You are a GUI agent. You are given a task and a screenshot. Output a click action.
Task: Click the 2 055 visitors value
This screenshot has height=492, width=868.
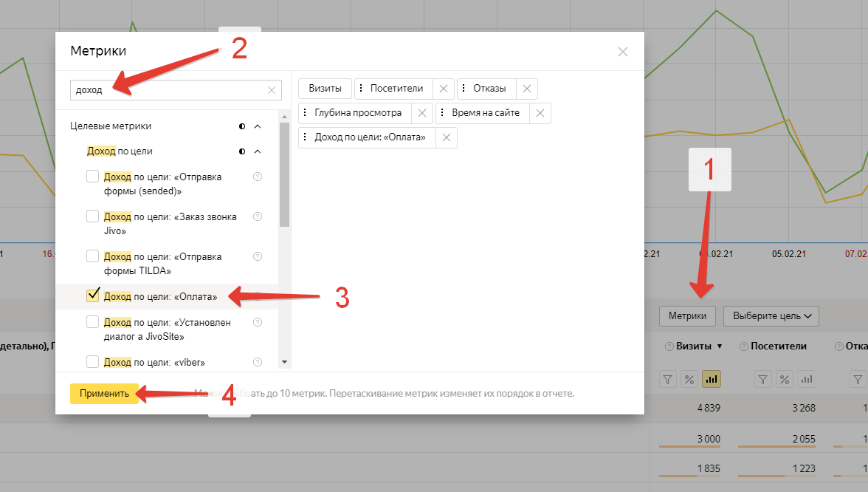804,440
